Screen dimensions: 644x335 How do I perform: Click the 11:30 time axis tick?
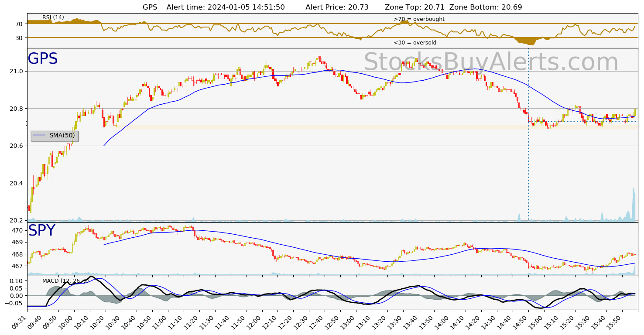click(x=207, y=323)
